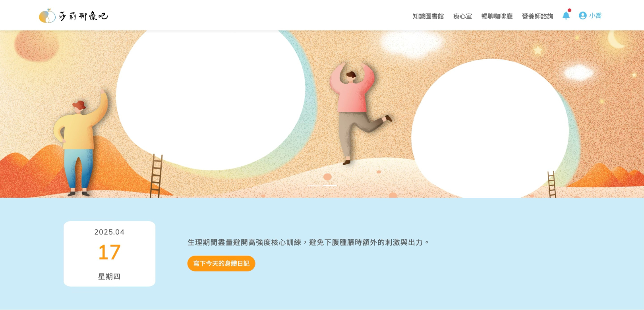The width and height of the screenshot is (644, 310).
Task: Select the active second carousel indicator bar
Action: [330, 185]
